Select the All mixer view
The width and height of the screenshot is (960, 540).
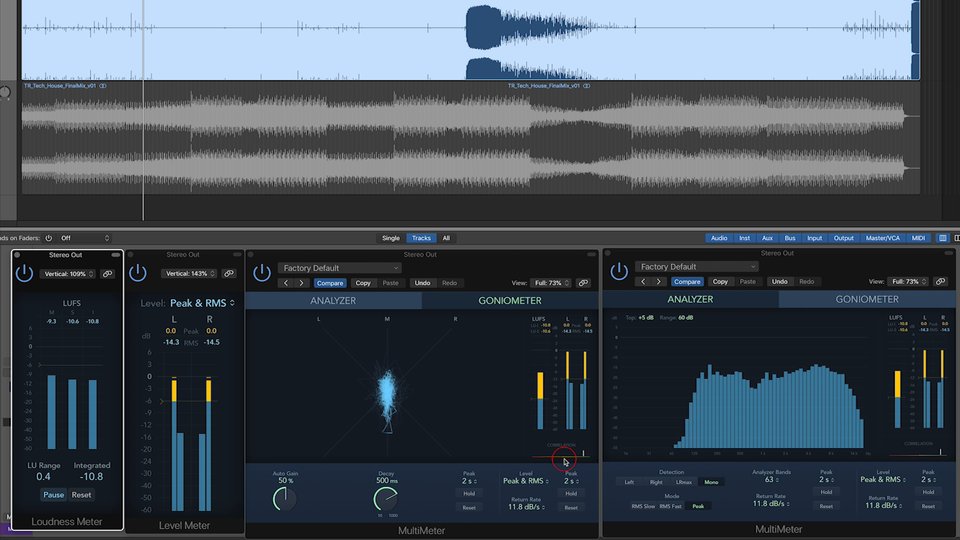tap(446, 238)
